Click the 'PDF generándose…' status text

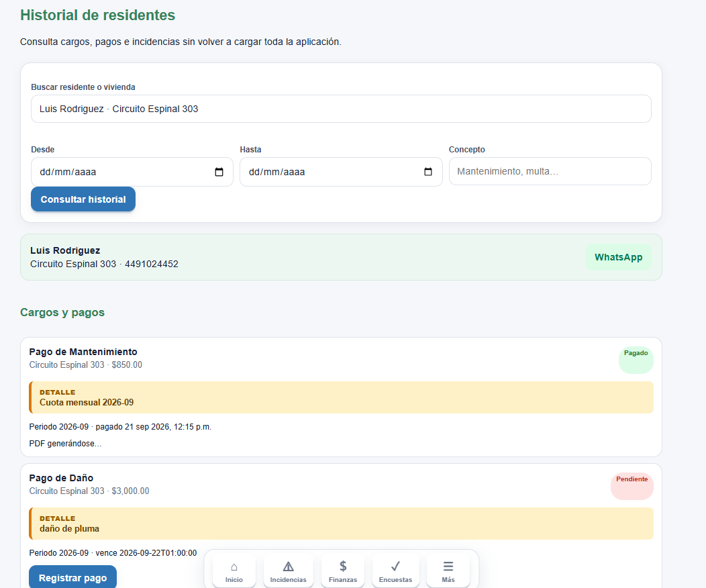coord(66,444)
